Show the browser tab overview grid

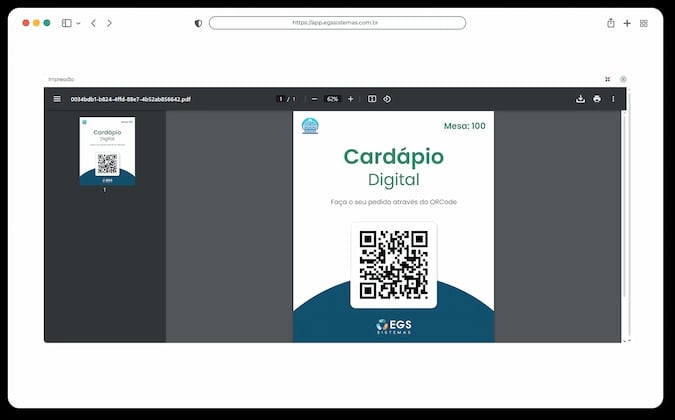[644, 23]
